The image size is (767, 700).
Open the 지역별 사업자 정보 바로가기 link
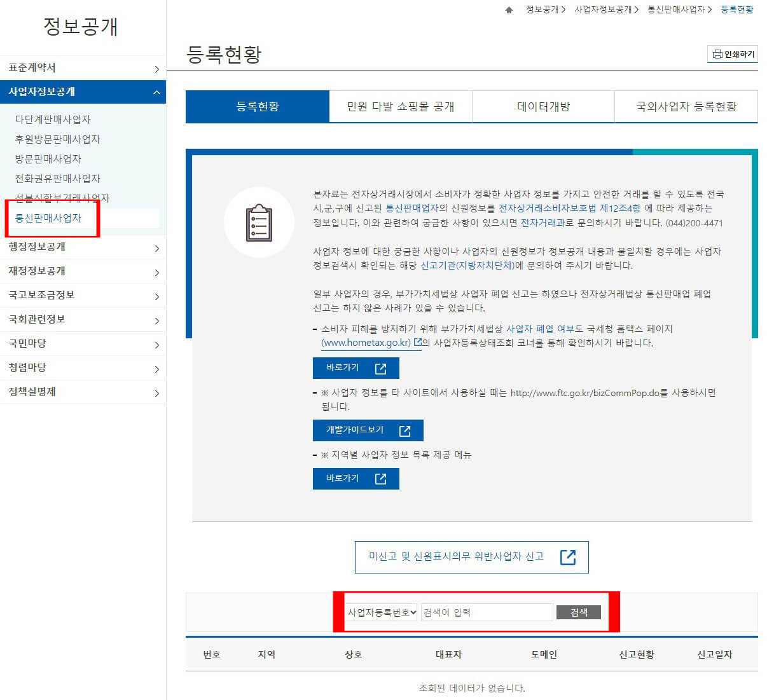(x=356, y=478)
